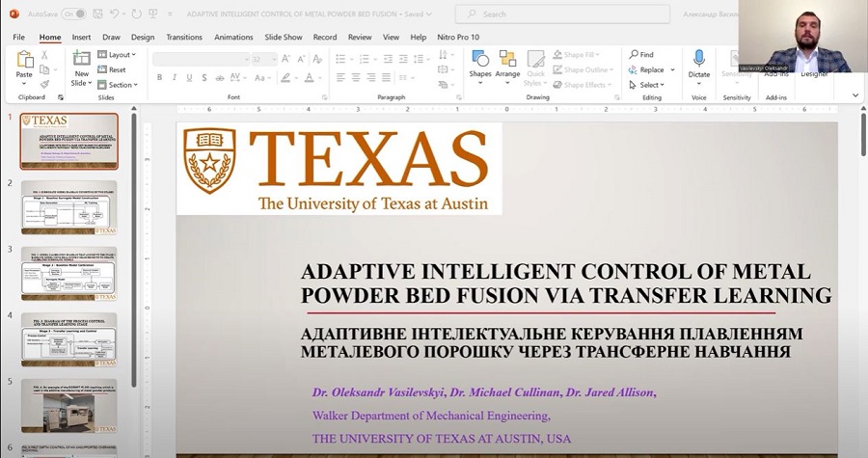Toggle text Shadow formatting

[x=204, y=77]
